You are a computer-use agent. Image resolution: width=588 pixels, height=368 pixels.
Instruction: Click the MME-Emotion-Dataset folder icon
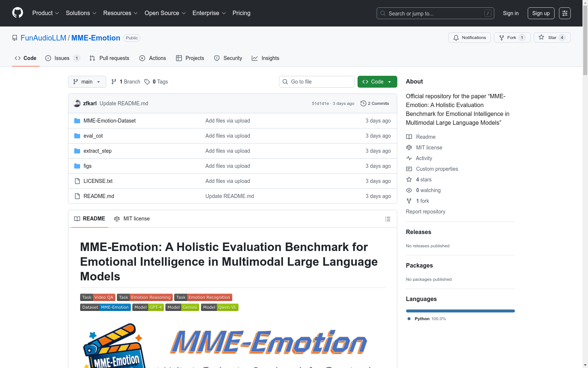[77, 121]
